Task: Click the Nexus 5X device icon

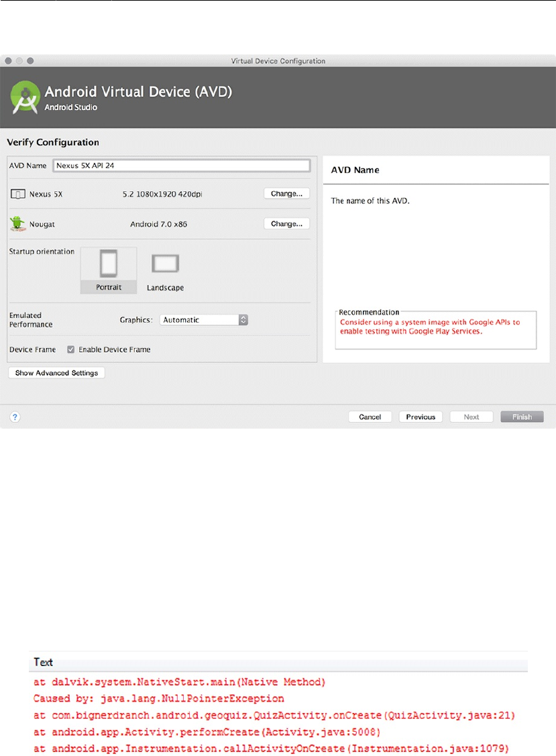Action: tap(18, 195)
